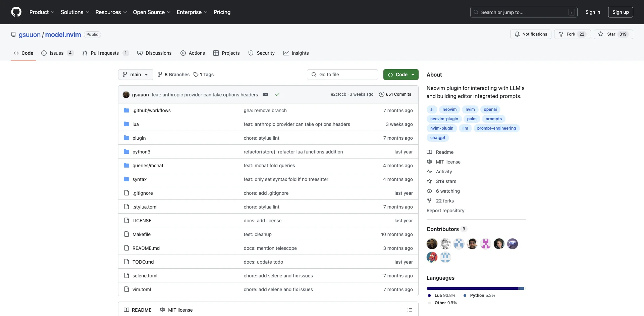Open the Resources dropdown
Image resolution: width=644 pixels, height=316 pixels.
[x=111, y=12]
